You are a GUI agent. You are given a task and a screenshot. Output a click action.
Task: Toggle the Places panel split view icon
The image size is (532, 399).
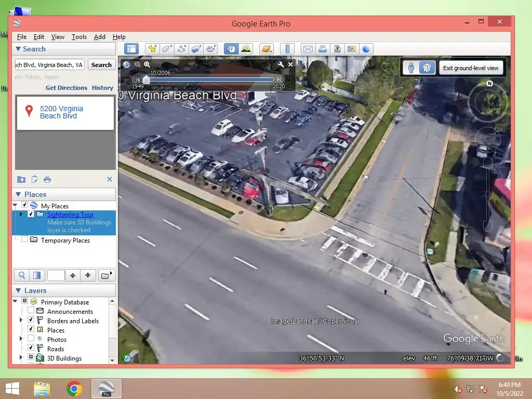[37, 275]
